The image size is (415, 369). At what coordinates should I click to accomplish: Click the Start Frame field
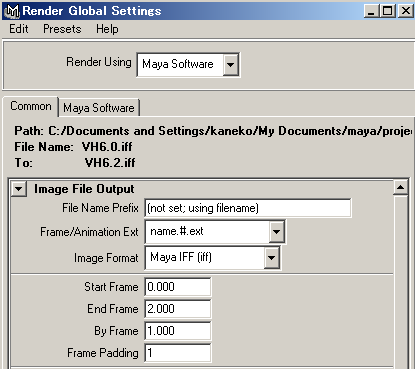(x=178, y=287)
